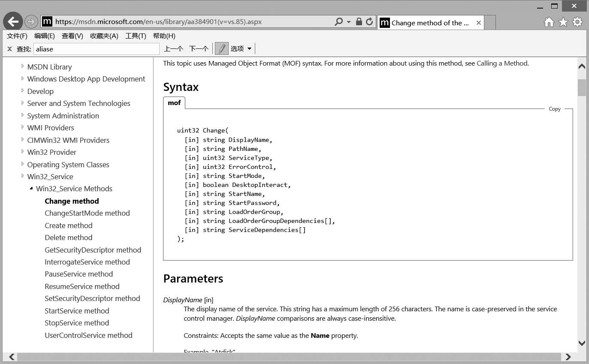Open the 选项 dropdown in find bar

pos(241,49)
